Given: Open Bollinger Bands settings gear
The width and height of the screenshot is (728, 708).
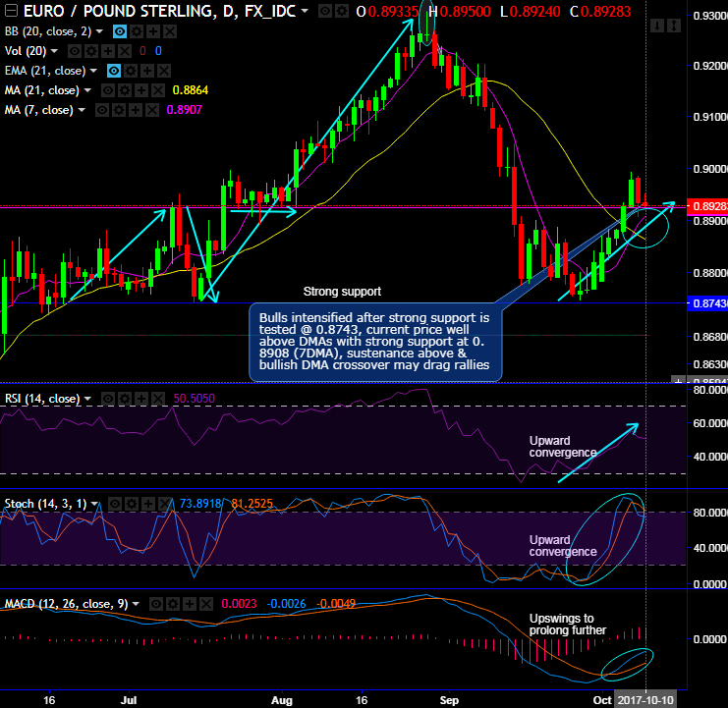Looking at the screenshot, I should point(137,31).
